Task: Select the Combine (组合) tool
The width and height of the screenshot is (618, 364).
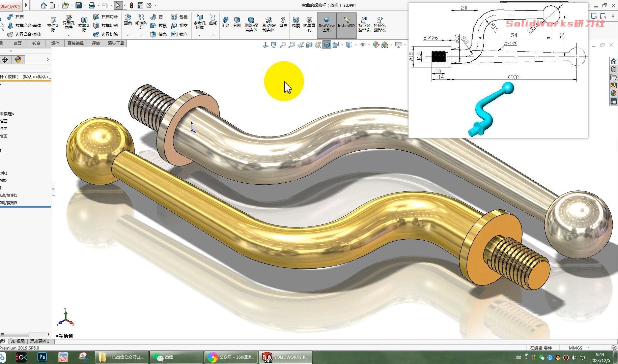Action: 226,22
